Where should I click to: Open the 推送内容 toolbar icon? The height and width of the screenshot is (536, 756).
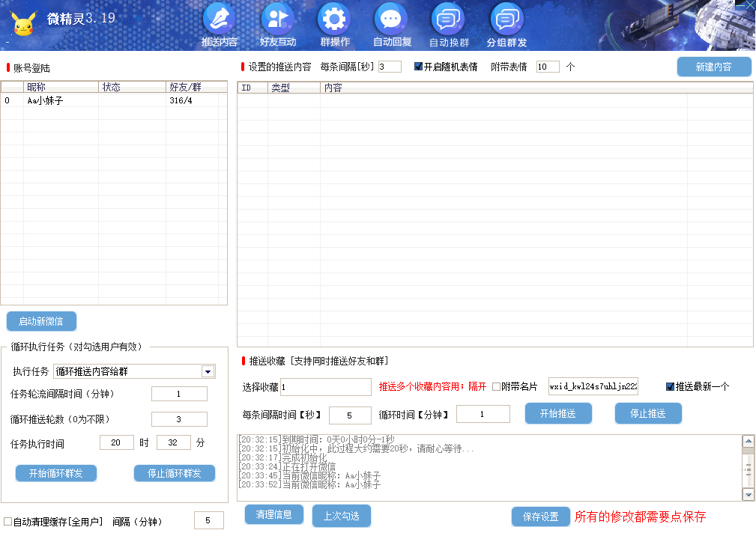point(218,21)
